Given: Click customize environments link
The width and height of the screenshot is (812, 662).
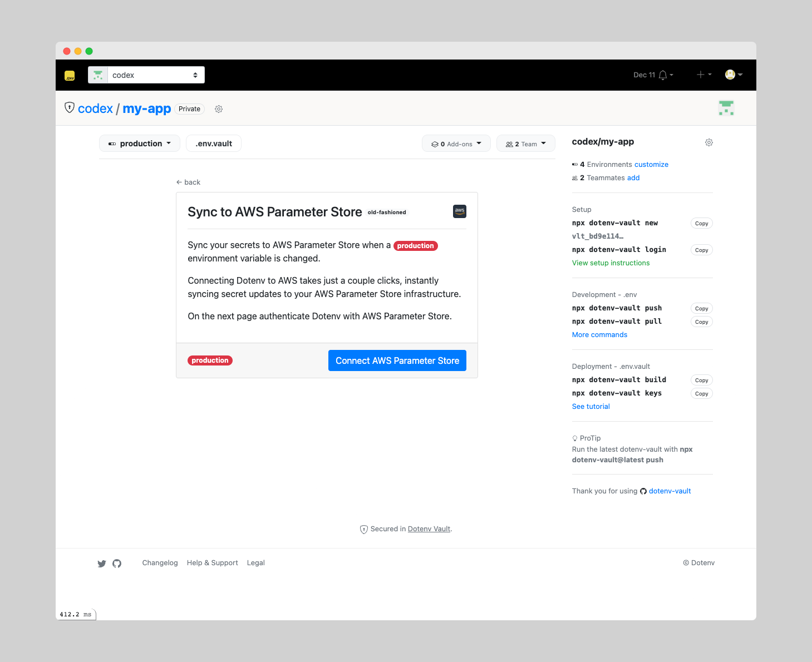Looking at the screenshot, I should click(651, 165).
